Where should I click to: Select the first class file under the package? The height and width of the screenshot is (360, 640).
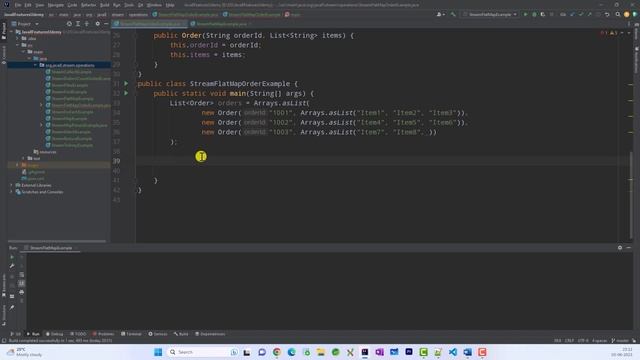click(x=69, y=72)
